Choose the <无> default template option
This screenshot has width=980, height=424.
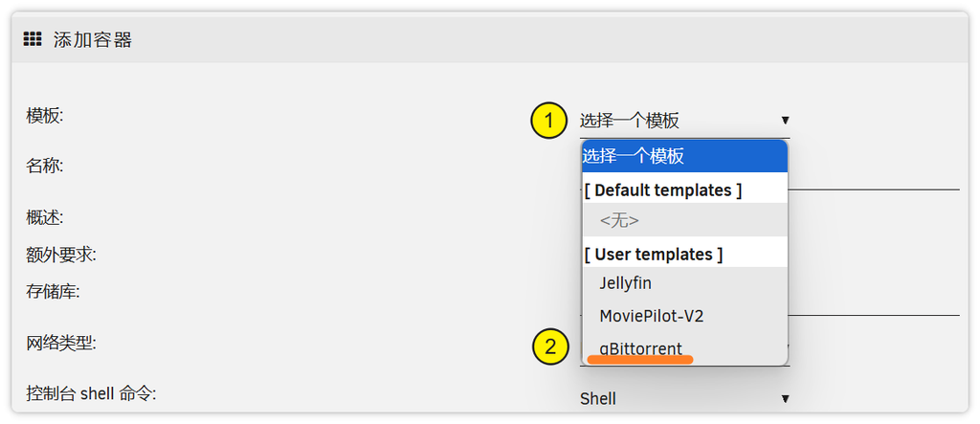click(619, 220)
